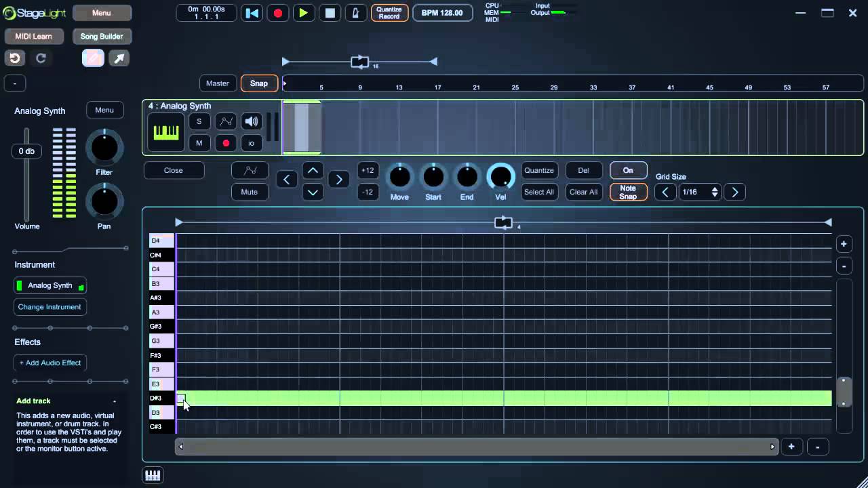Open the track io settings
The height and width of the screenshot is (488, 868).
252,143
